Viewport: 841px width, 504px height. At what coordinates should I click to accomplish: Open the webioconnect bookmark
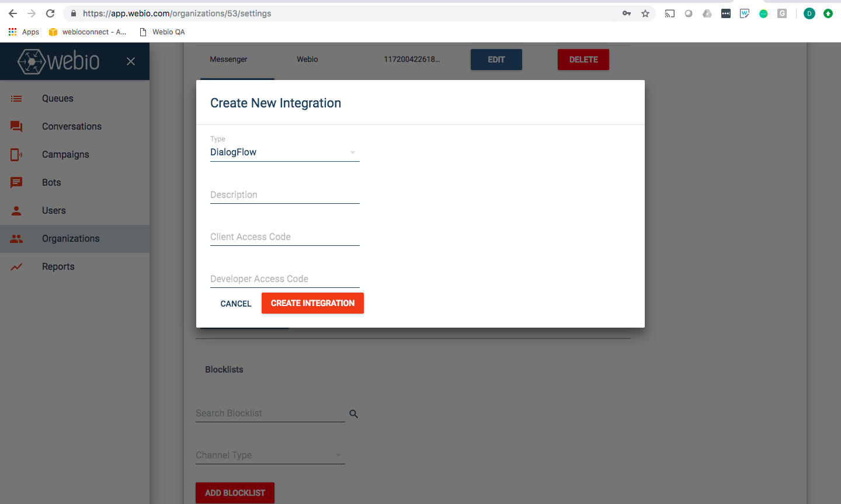tap(88, 32)
